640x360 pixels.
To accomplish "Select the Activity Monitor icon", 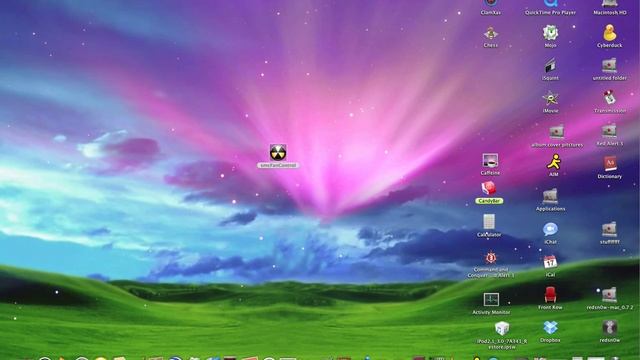I will click(491, 300).
